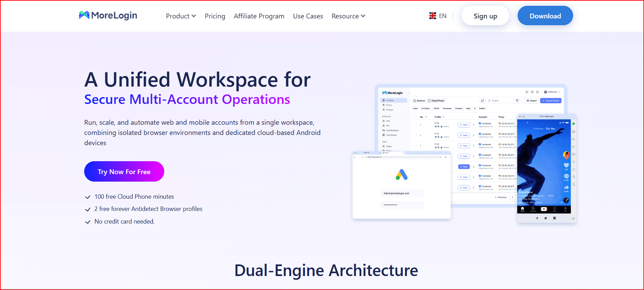Click the moon dark-mode icon in the dashboard preview
Image resolution: width=644 pixels, height=290 pixels.
[527, 92]
